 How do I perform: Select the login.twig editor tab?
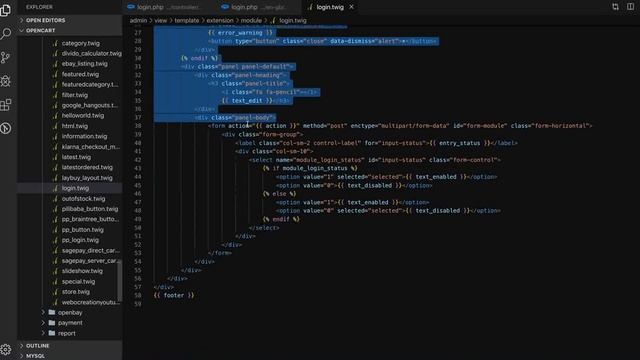[330, 7]
